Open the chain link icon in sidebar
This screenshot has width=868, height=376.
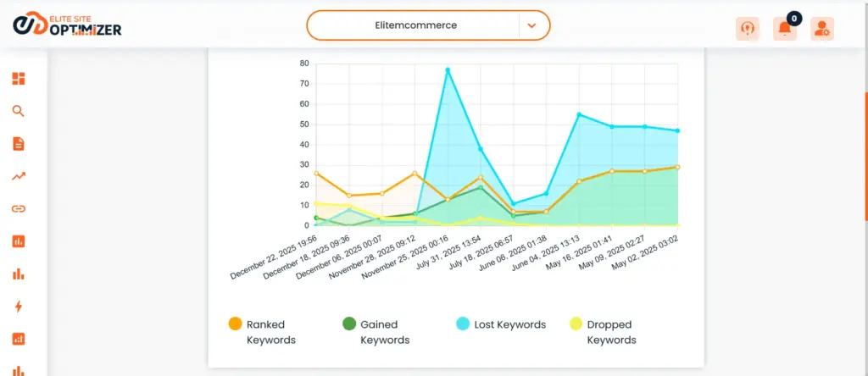19,208
